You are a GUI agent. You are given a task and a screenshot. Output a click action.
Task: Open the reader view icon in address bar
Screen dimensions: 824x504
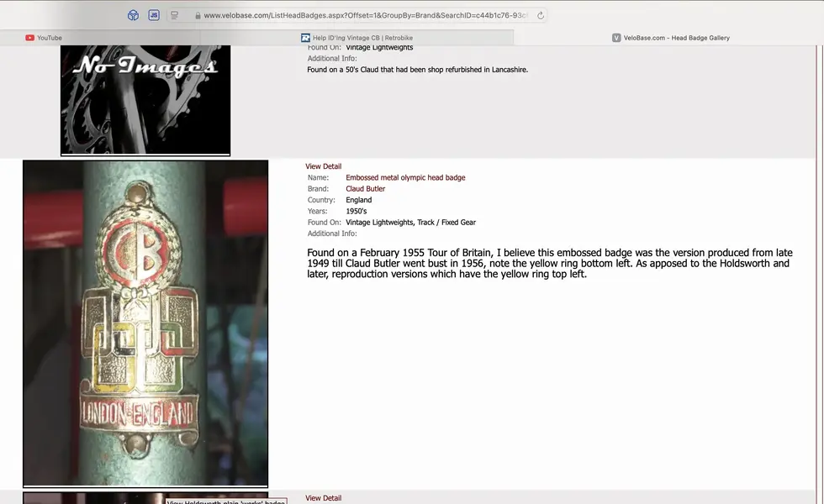[175, 15]
